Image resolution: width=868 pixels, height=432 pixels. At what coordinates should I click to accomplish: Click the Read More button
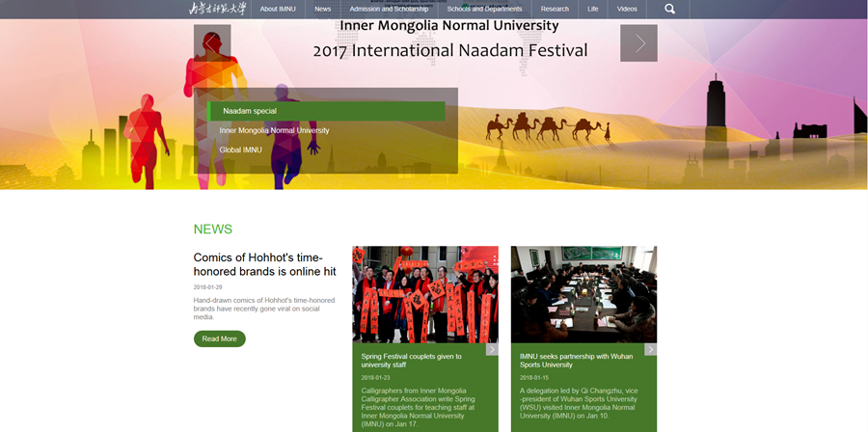[x=220, y=338]
